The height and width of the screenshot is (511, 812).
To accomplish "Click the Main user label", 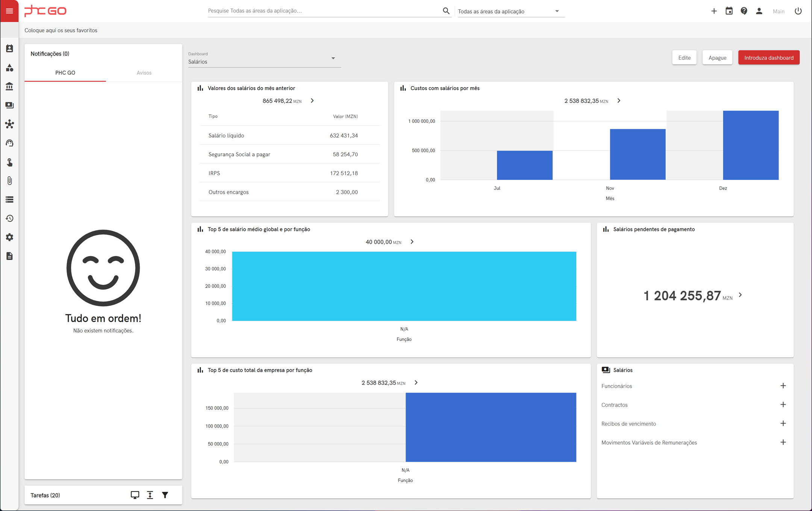I will pyautogui.click(x=779, y=11).
